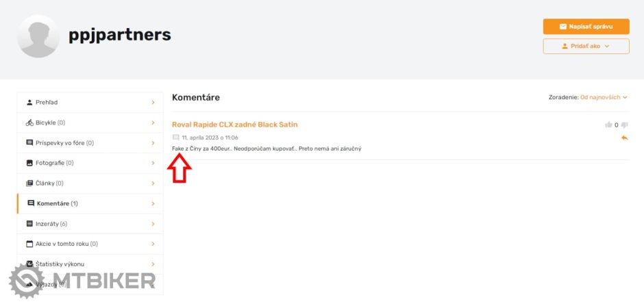Click the bicycle icon beside Bicykle
The height and width of the screenshot is (306, 644).
(x=29, y=123)
